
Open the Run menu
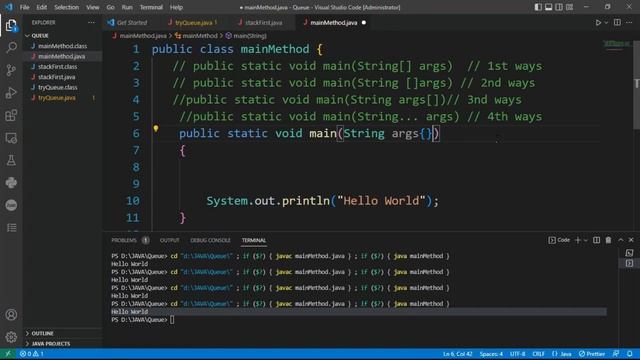pos(127,7)
